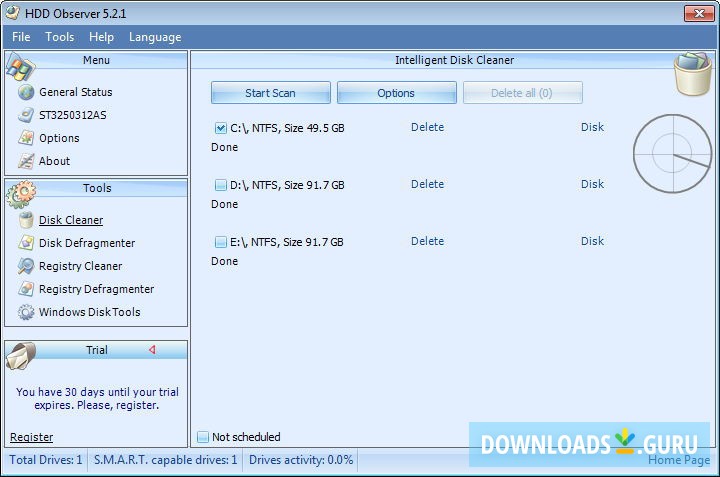Click Disk link for C:\ drive
Viewport: 720px width, 477px height.
click(x=592, y=127)
